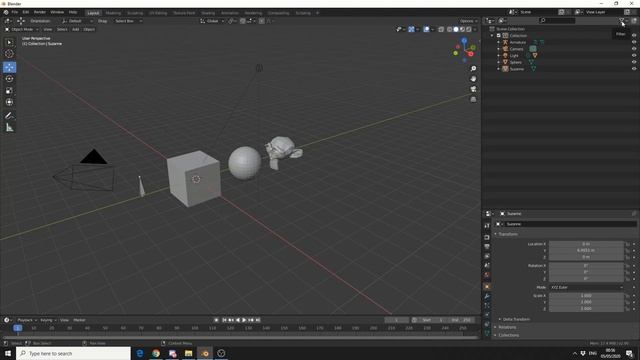Toggle the X-ray view button
This screenshot has width=640, height=360.
click(x=441, y=29)
